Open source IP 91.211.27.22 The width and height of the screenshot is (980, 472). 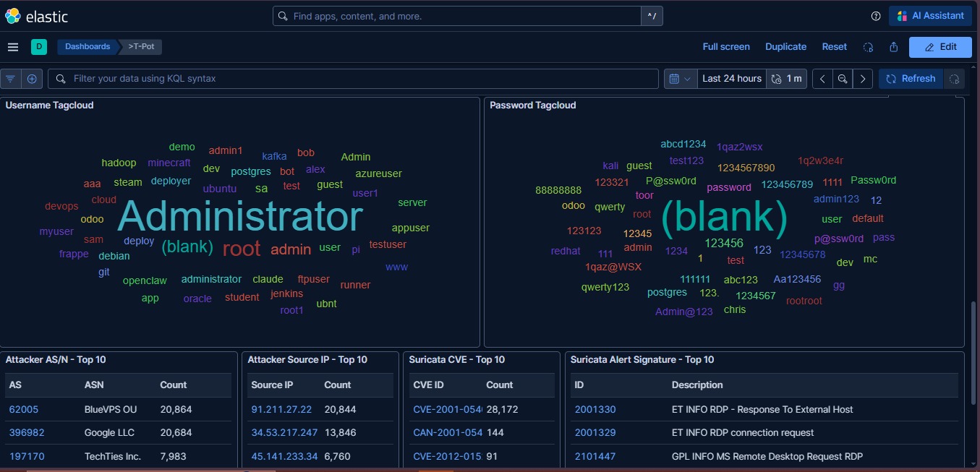tap(281, 410)
